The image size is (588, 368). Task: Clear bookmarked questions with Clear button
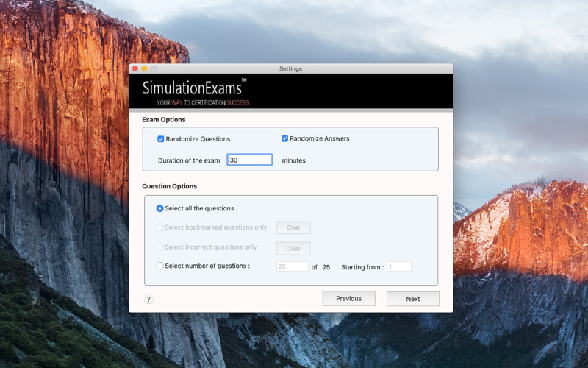coord(293,227)
